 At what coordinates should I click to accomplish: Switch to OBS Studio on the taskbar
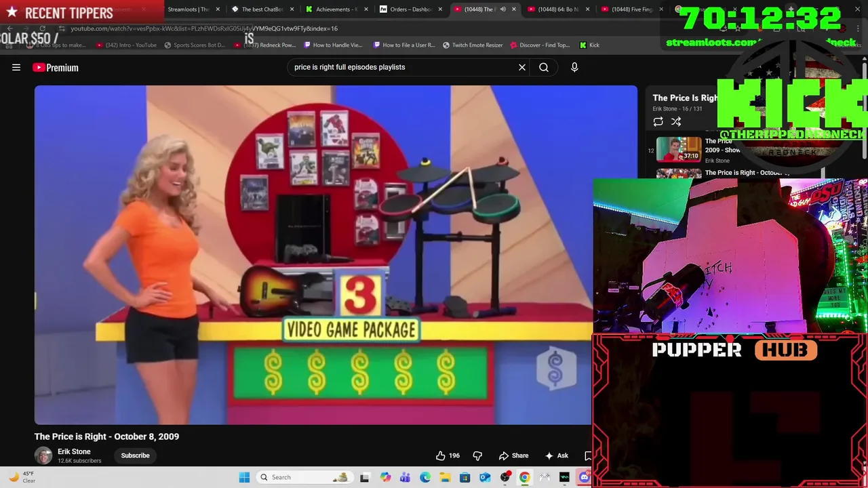click(505, 477)
